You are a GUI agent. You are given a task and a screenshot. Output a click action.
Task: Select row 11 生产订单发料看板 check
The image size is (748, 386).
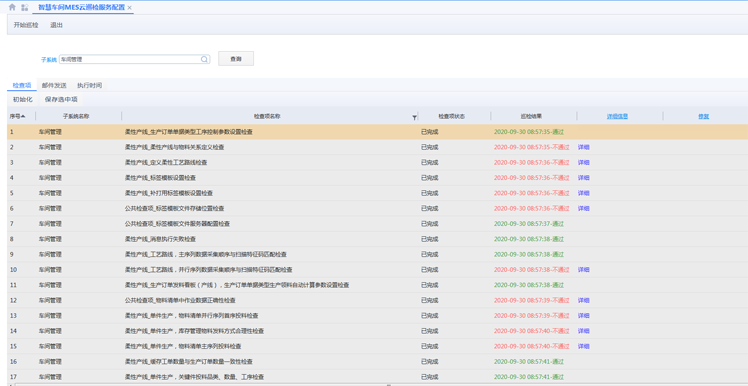[x=377, y=285]
